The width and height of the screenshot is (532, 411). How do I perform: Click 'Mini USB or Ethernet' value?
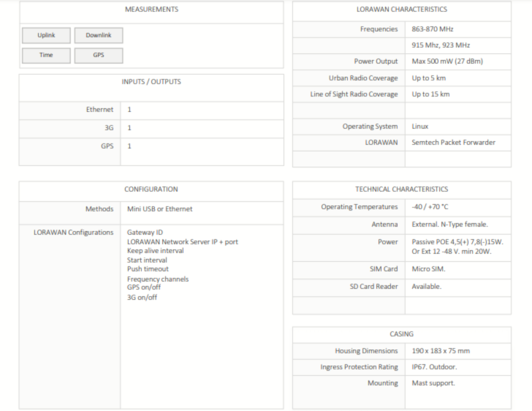point(160,209)
